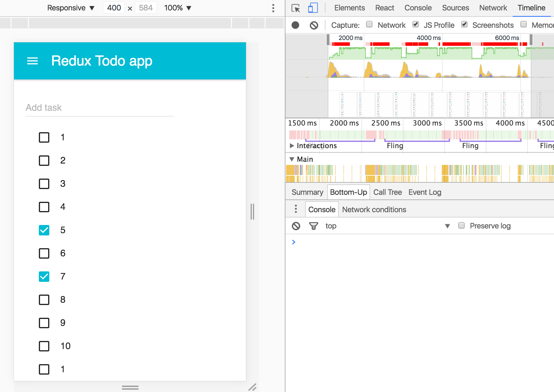Check the checkbox for task 6

[x=44, y=253]
